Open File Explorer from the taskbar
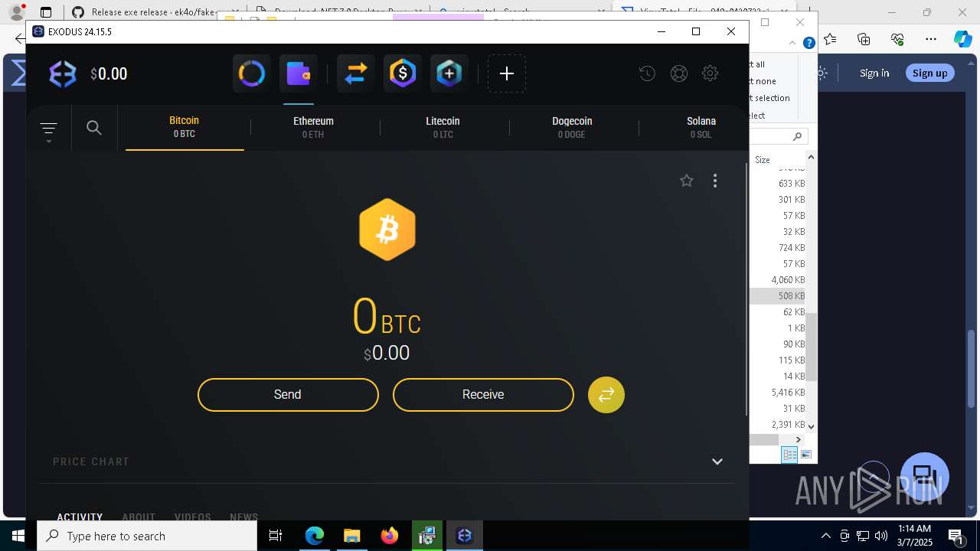 pos(351,536)
